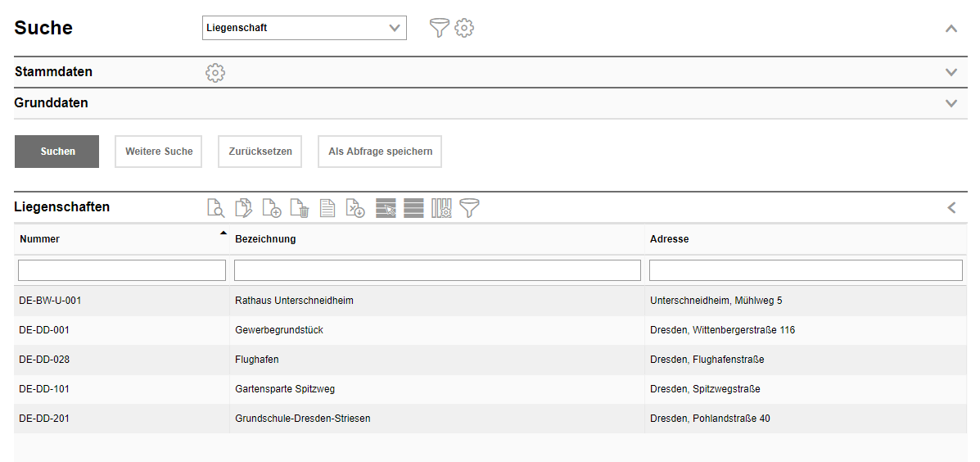Expand the Grunddaten section
The width and height of the screenshot is (980, 462).
[x=951, y=103]
